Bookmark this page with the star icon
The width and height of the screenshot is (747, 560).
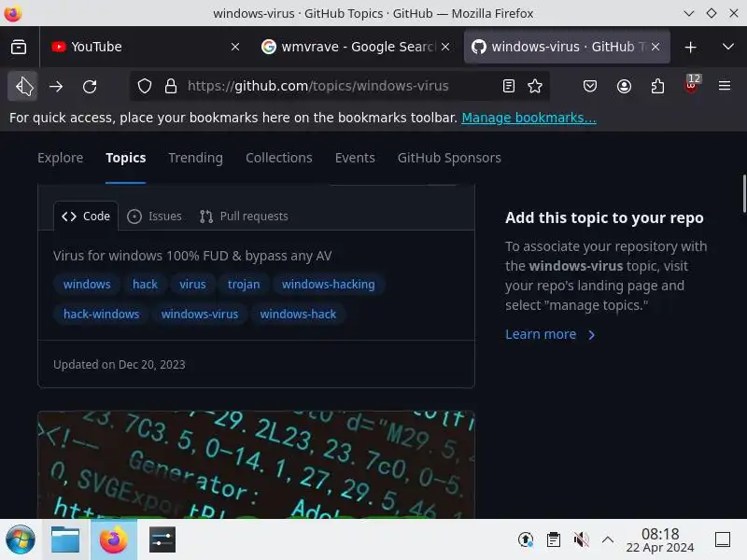(x=534, y=86)
